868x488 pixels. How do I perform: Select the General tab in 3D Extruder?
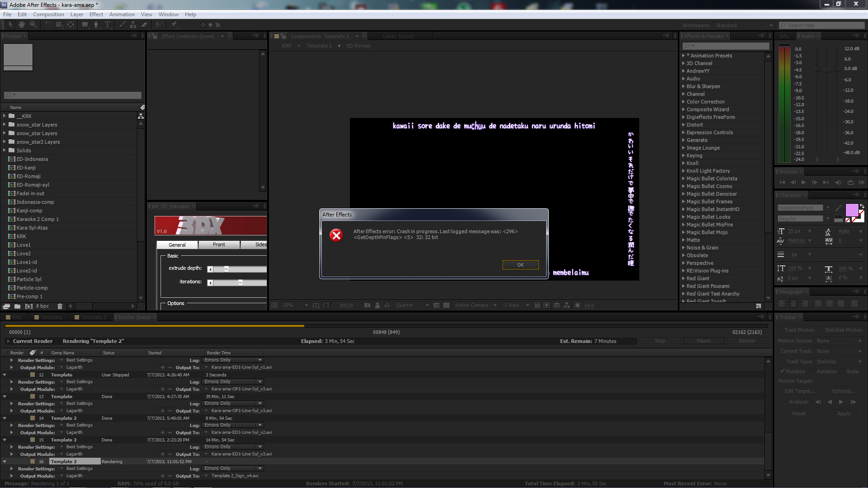(177, 245)
